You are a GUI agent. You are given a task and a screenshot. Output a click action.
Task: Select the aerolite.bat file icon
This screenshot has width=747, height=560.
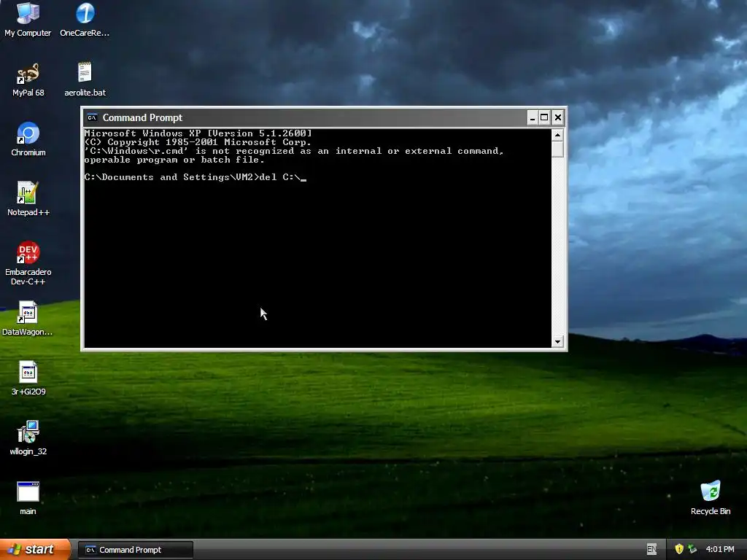pyautogui.click(x=85, y=79)
